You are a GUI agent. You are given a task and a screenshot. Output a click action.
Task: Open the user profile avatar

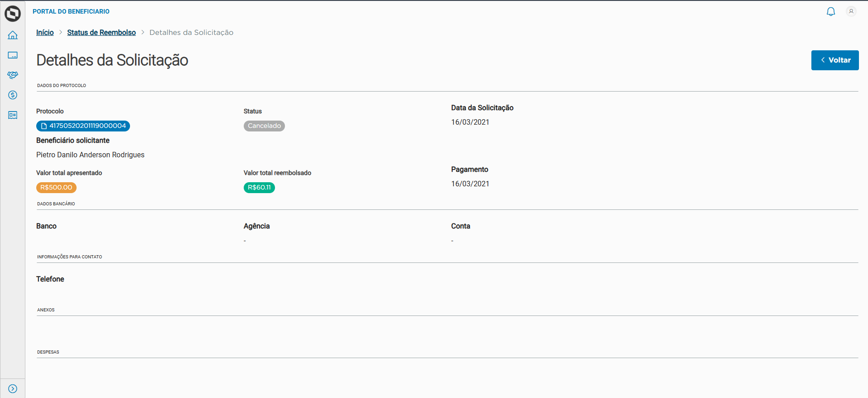[x=851, y=12]
